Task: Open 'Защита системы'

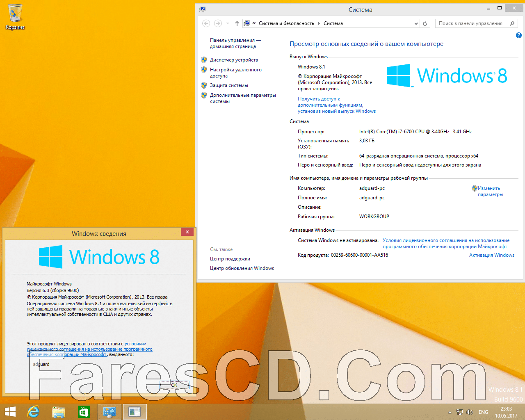Action: [229, 85]
